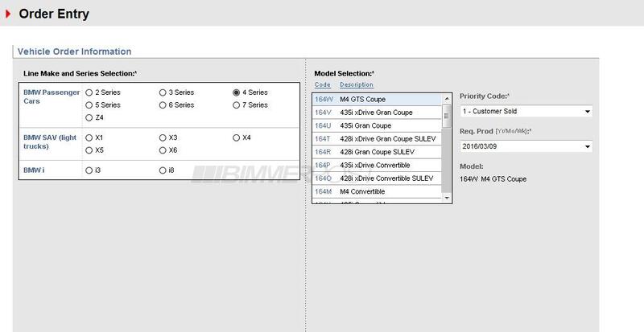Select the i3 radio button

(89, 170)
